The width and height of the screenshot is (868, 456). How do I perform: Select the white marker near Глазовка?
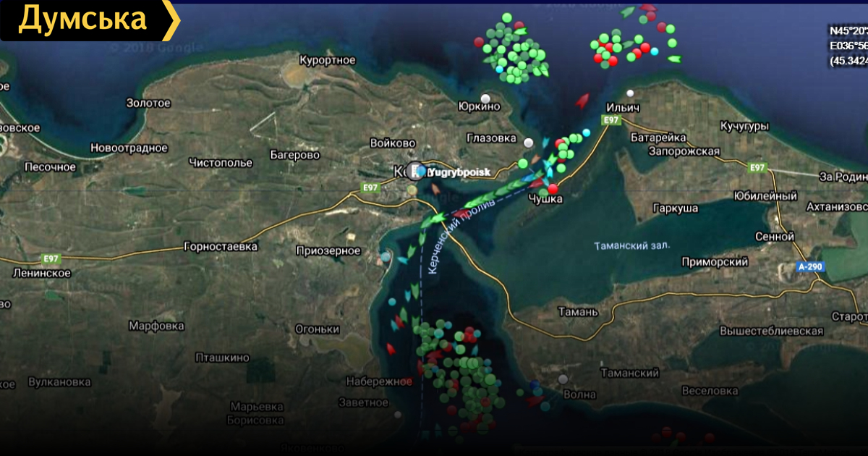[x=529, y=143]
